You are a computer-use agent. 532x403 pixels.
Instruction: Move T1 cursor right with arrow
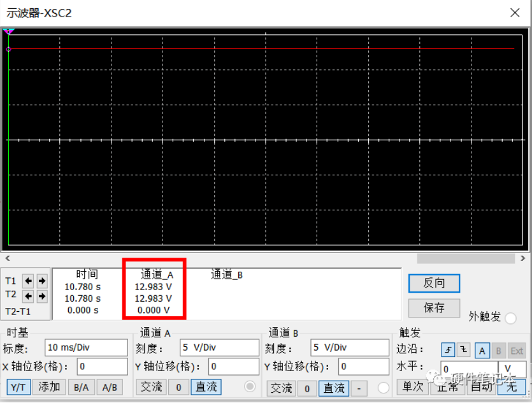(41, 281)
